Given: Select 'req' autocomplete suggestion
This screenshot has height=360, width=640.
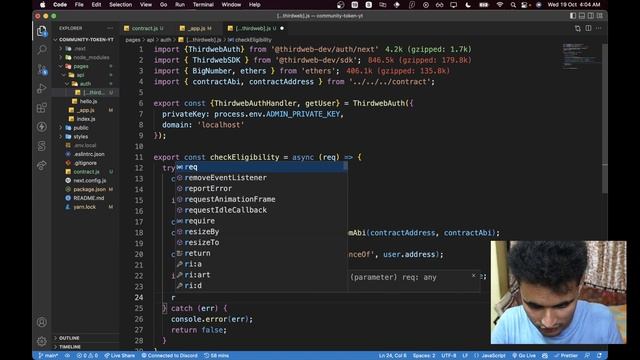Looking at the screenshot, I should (x=261, y=167).
